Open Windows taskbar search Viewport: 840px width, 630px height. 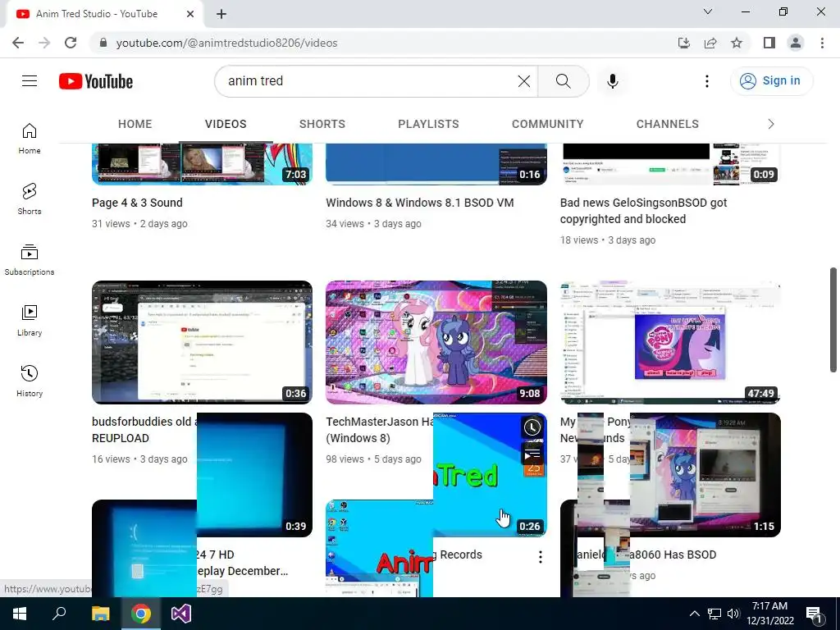[59, 614]
